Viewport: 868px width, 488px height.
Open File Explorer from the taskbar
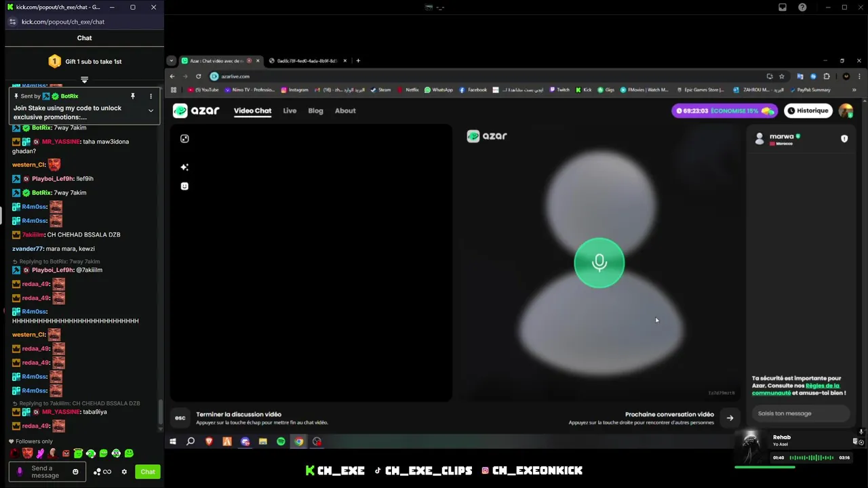(262, 441)
